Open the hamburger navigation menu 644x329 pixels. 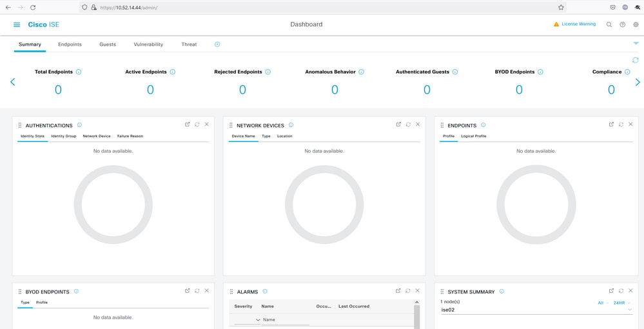coord(17,25)
